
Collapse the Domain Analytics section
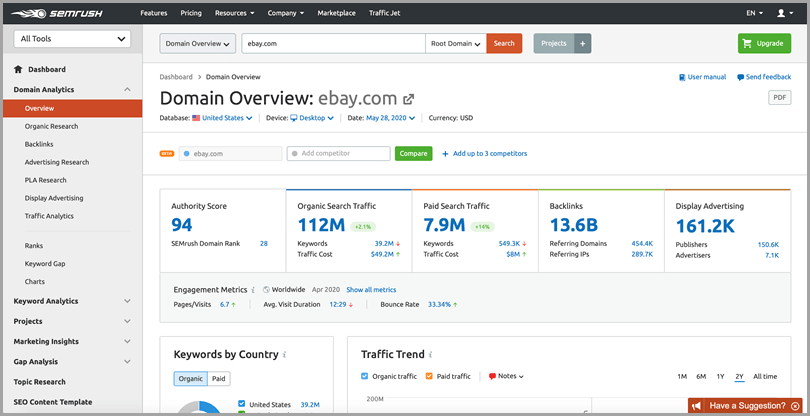click(127, 89)
